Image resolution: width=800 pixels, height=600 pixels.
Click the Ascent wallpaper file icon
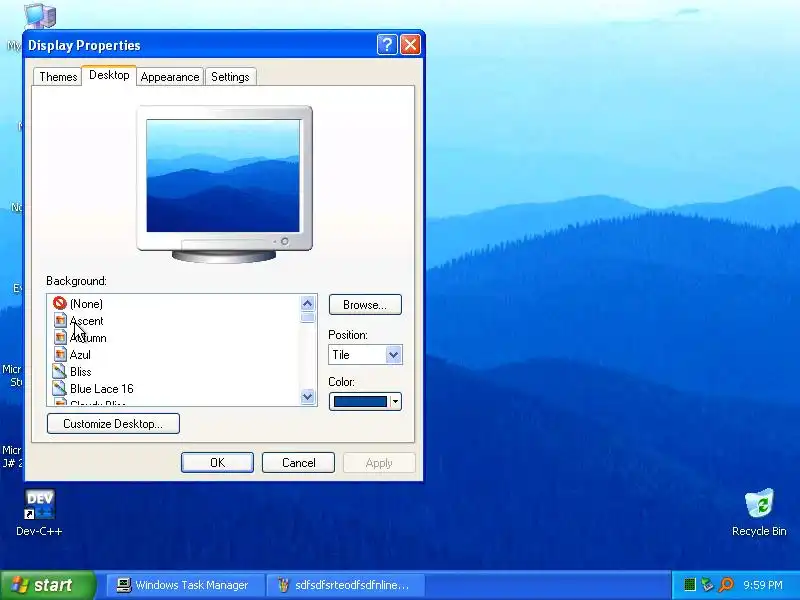click(x=60, y=320)
